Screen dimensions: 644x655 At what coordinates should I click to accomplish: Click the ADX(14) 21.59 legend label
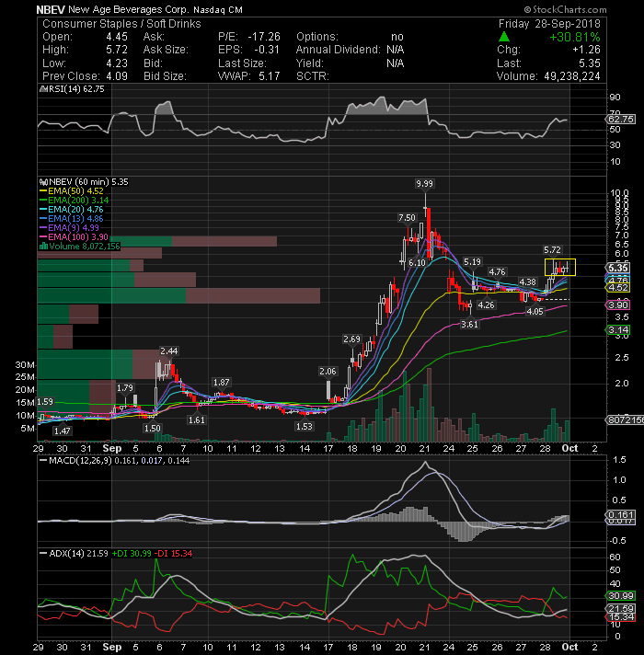78,554
